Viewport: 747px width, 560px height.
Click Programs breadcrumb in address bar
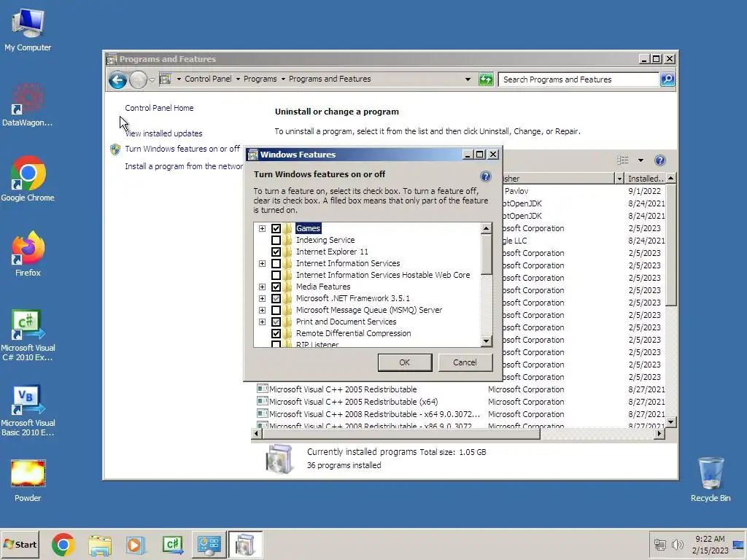(x=260, y=79)
